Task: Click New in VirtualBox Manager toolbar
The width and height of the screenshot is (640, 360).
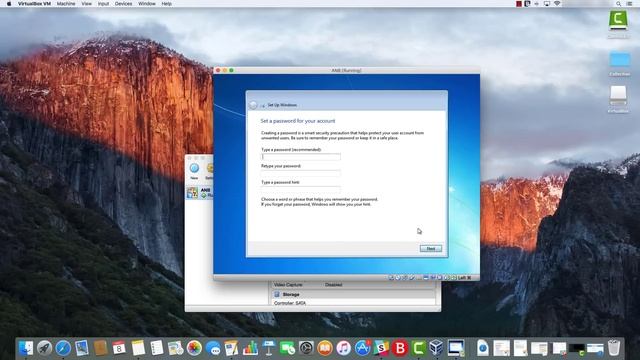Action: pos(194,171)
